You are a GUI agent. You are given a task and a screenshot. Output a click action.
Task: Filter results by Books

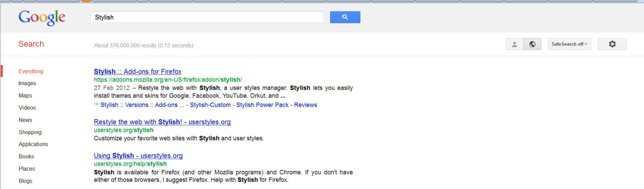pyautogui.click(x=26, y=156)
